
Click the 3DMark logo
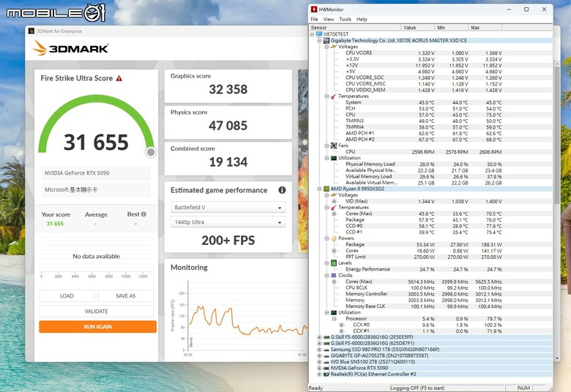(x=70, y=48)
